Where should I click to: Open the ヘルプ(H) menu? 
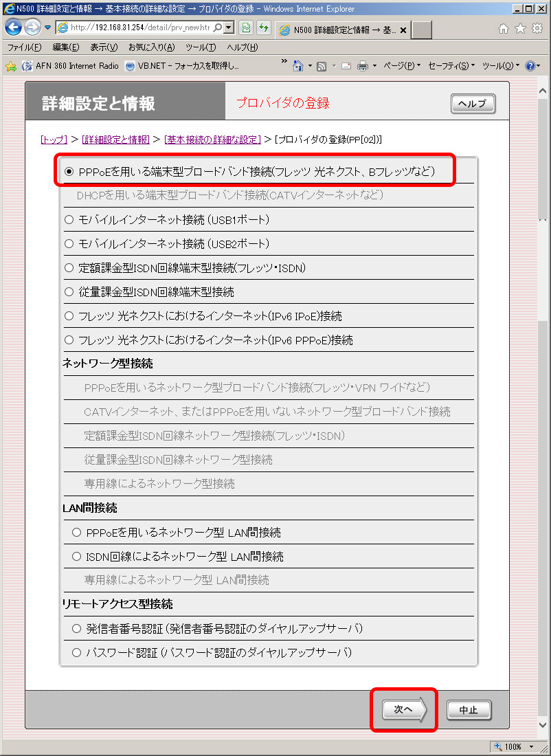(242, 47)
